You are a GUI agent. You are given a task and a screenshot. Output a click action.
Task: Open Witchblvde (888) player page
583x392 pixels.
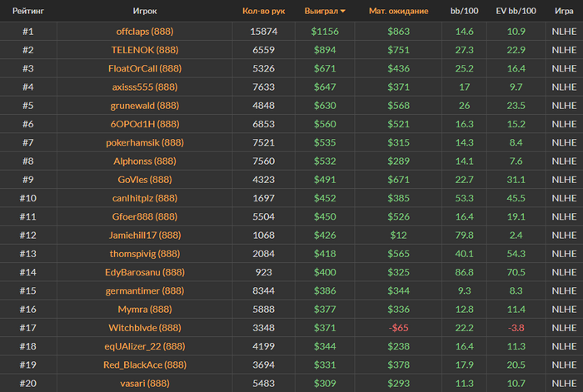point(145,328)
